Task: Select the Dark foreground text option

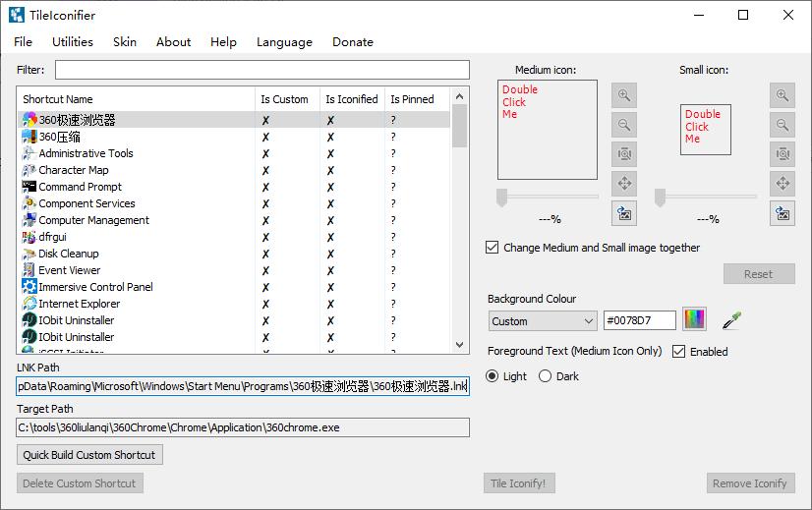Action: pos(545,376)
